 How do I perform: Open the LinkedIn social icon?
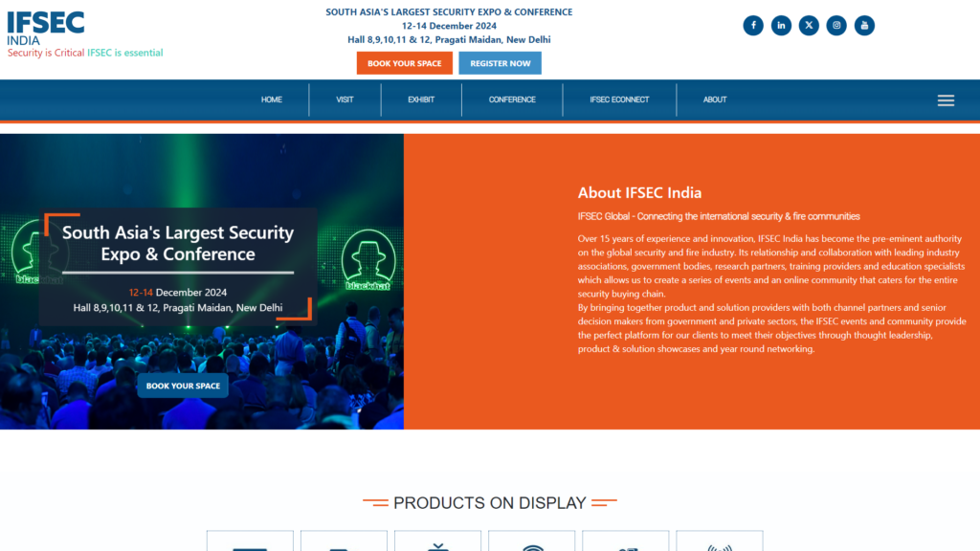(x=781, y=26)
